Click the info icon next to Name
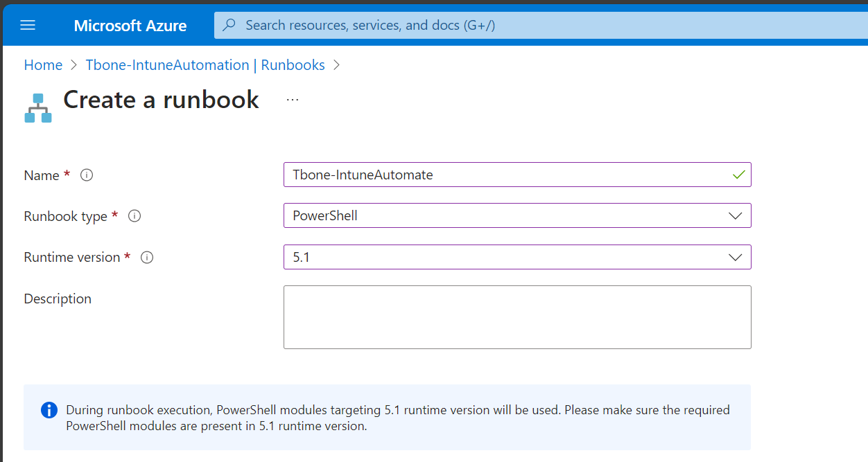 click(86, 175)
